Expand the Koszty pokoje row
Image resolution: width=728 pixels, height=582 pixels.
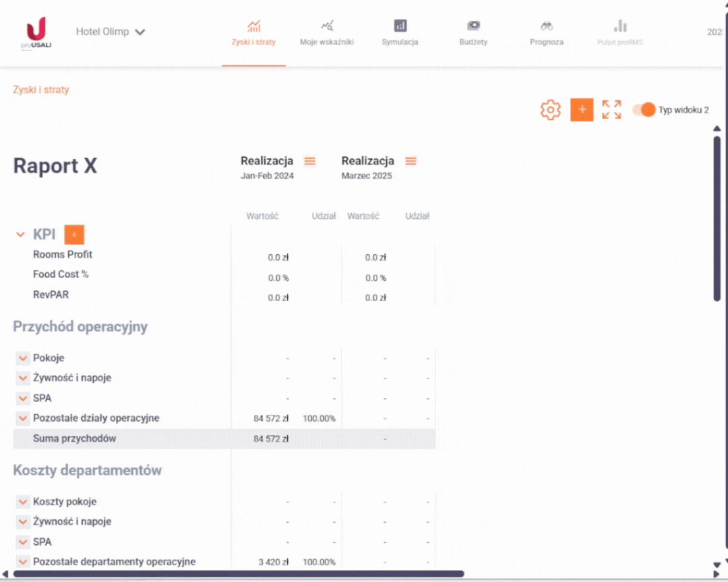pos(23,502)
